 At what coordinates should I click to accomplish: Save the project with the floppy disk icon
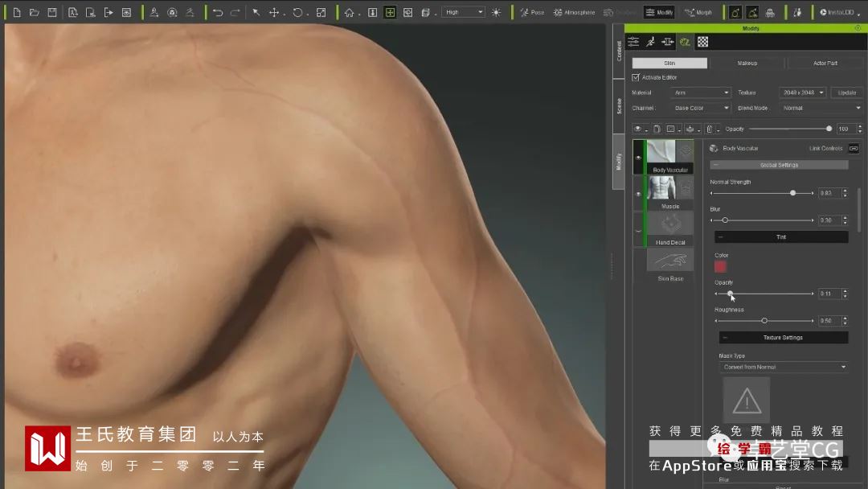coord(52,12)
